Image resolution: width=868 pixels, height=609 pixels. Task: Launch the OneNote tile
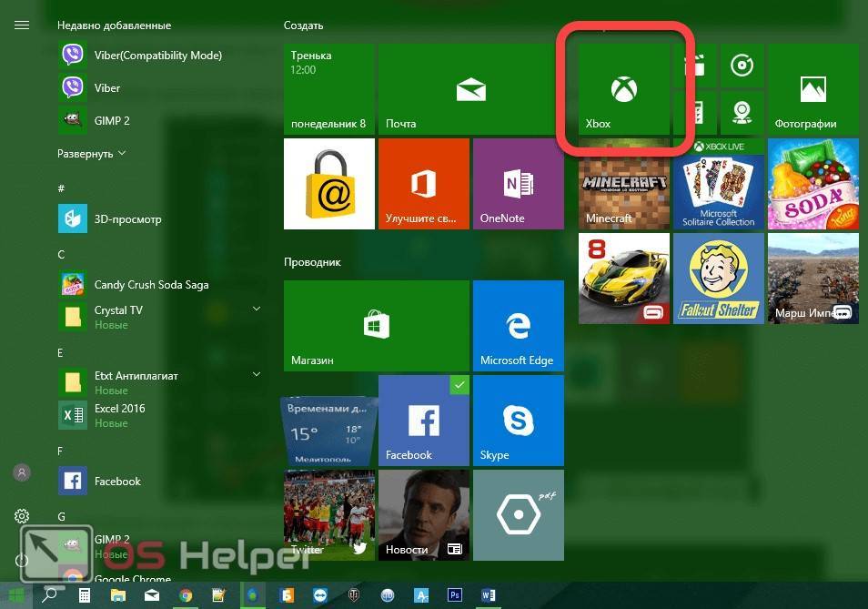[518, 184]
